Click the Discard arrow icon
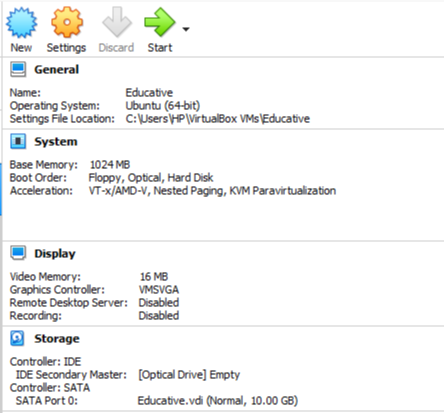Viewport: 445px width, 413px height. (x=117, y=22)
